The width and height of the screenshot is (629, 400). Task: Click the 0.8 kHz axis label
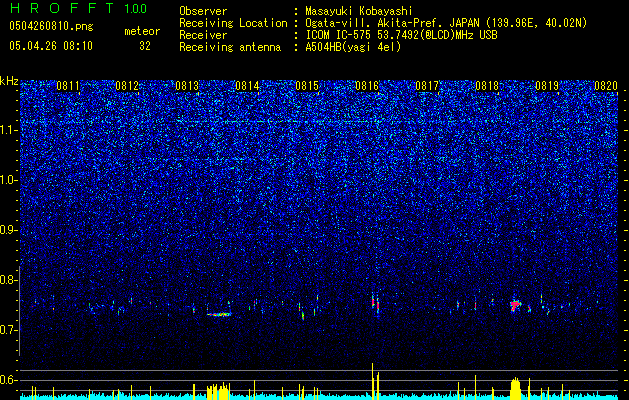[x=8, y=280]
